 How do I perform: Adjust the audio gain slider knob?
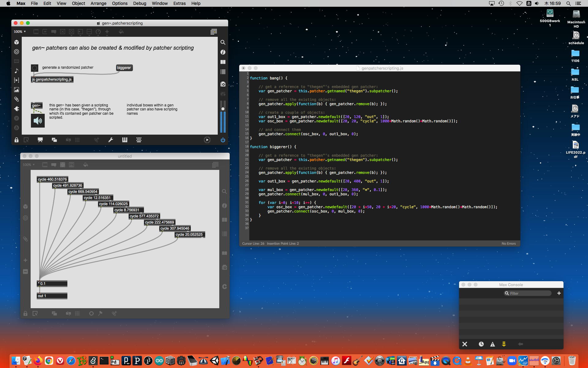223,109
